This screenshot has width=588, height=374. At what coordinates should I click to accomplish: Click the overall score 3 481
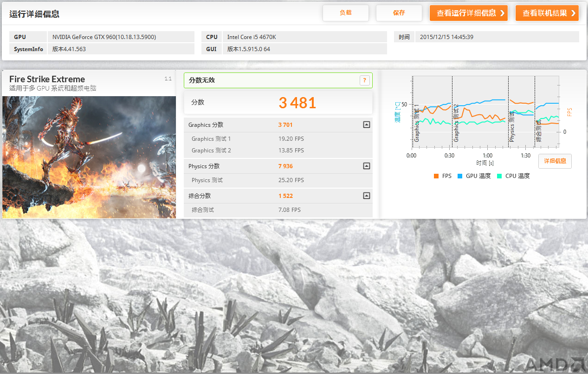pos(297,103)
